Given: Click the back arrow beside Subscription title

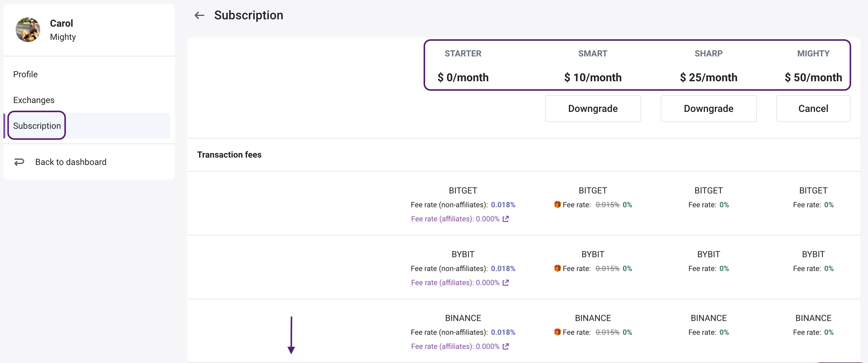Looking at the screenshot, I should (200, 15).
